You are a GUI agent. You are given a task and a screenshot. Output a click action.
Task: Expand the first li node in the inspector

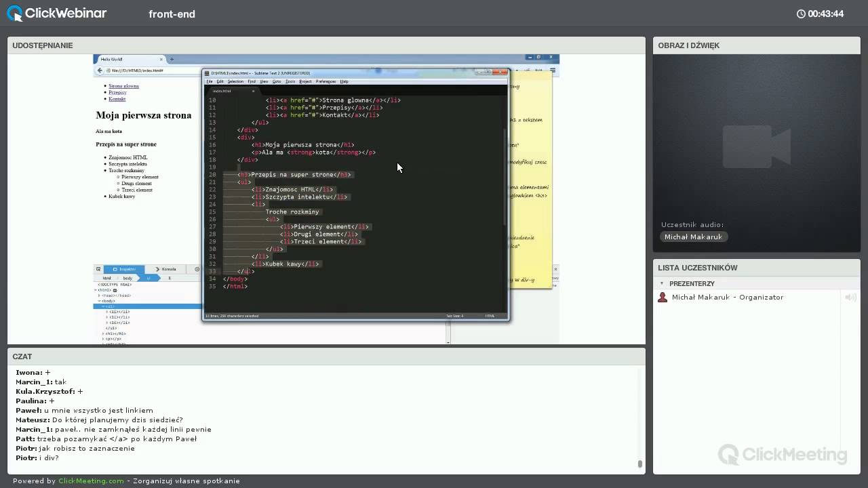coord(107,312)
